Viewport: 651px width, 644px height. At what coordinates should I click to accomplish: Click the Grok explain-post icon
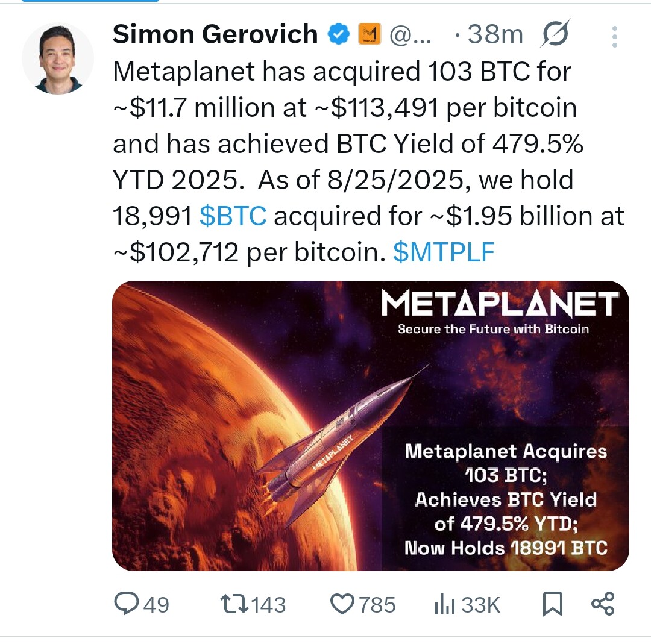click(x=555, y=33)
